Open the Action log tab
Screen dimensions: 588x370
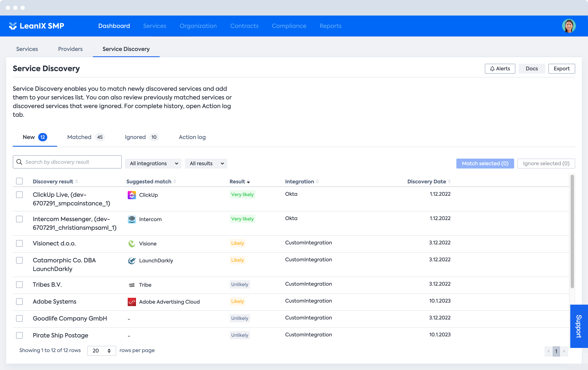coord(192,137)
